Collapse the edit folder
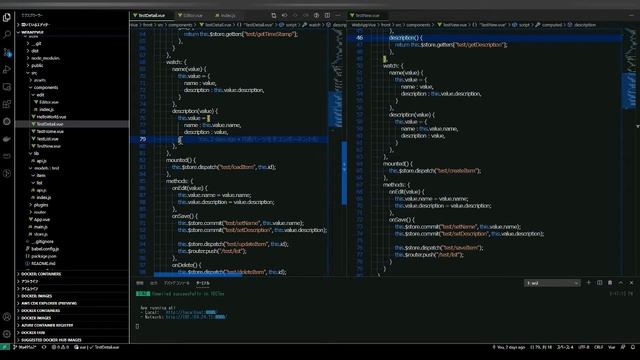Viewport: 640px width, 360px height. tap(40, 95)
